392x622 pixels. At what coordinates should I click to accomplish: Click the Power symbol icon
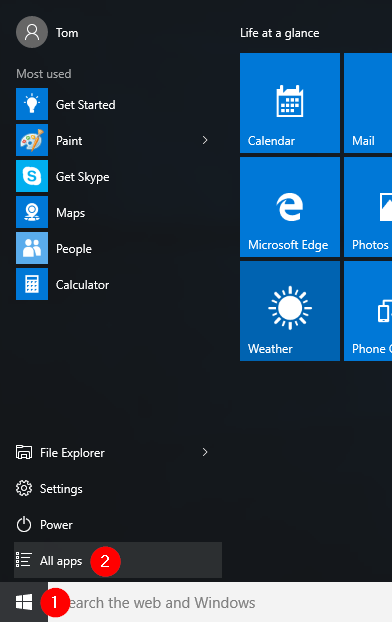(x=24, y=524)
